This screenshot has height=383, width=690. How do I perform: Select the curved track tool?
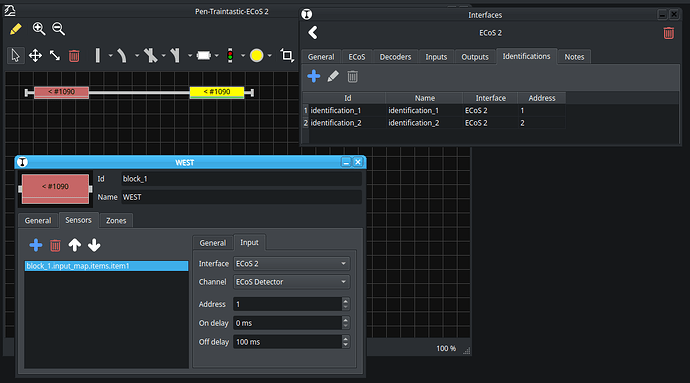[122, 55]
